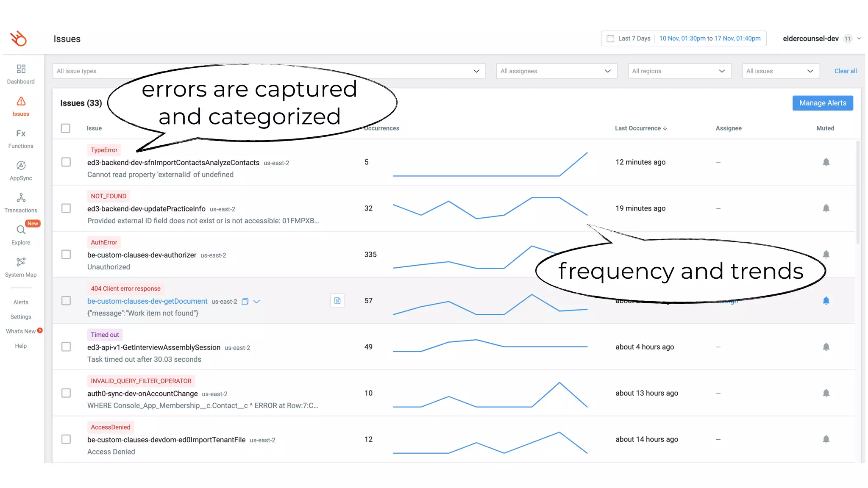Go to Alerts in the sidebar

click(21, 302)
